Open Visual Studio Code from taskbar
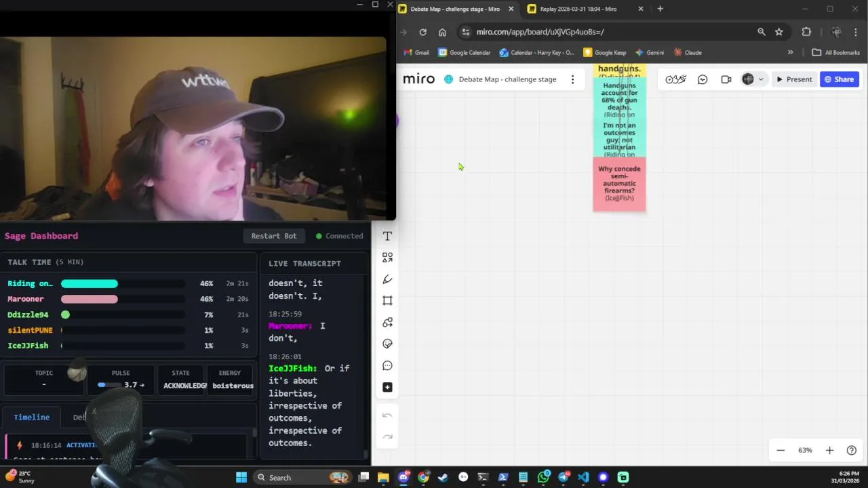The width and height of the screenshot is (868, 488). pos(583,477)
